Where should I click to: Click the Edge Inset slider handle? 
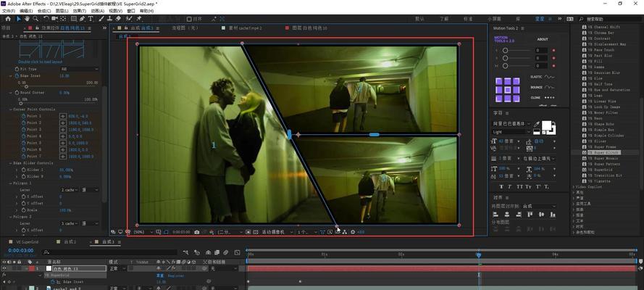(26, 87)
